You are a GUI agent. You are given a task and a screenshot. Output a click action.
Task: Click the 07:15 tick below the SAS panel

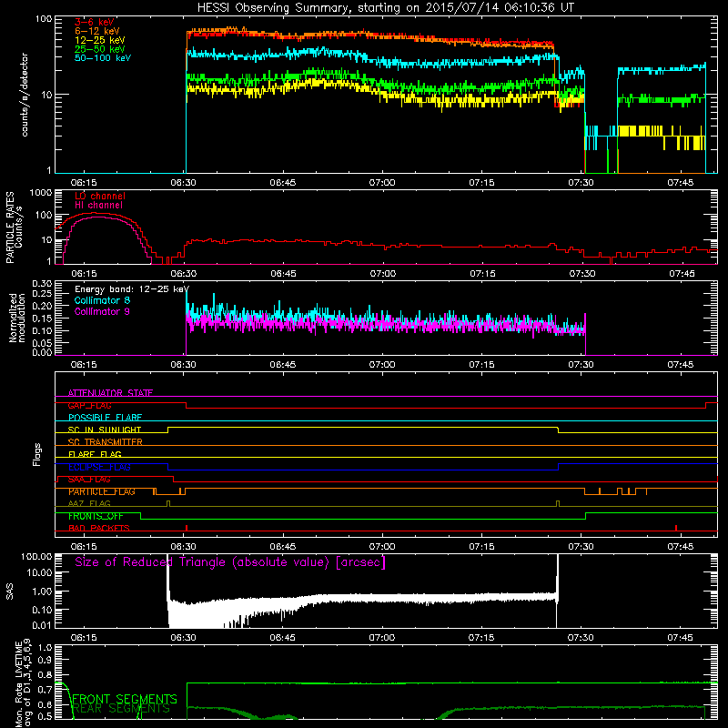[x=481, y=638]
